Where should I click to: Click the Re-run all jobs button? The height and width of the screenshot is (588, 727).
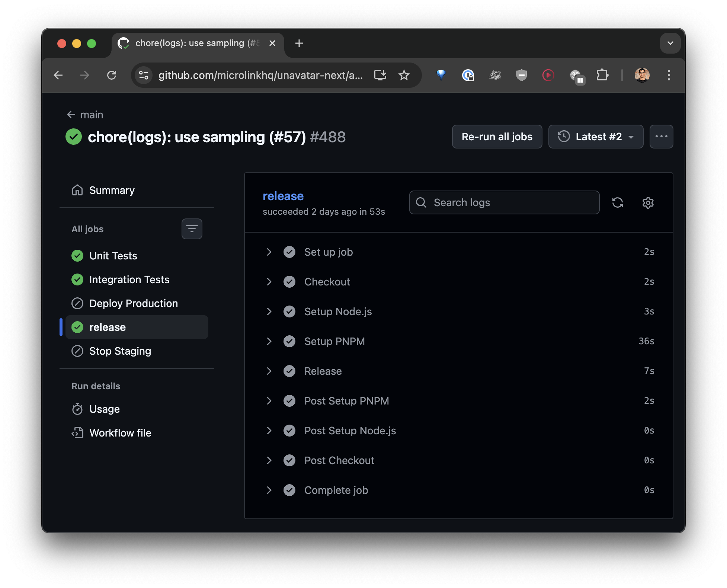click(497, 137)
